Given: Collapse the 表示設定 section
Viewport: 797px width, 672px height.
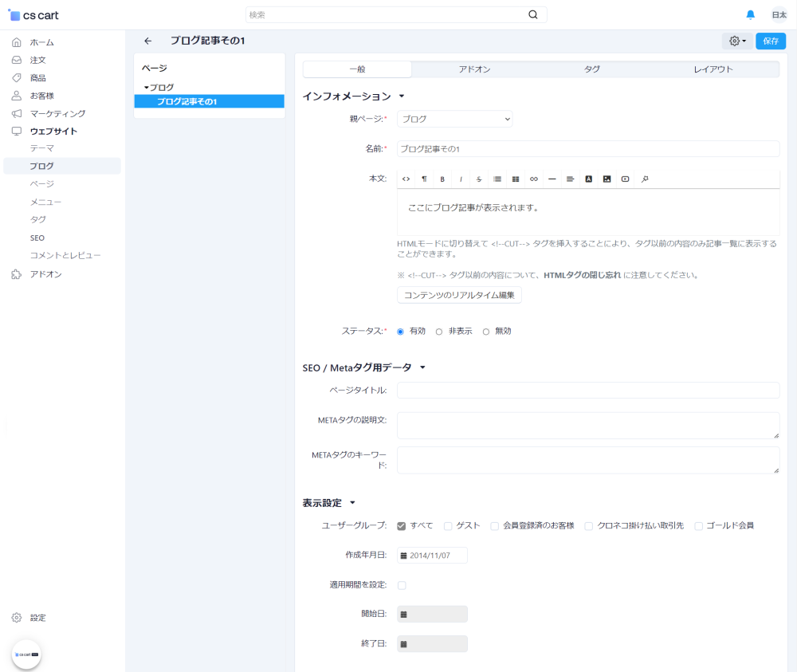Looking at the screenshot, I should 352,503.
